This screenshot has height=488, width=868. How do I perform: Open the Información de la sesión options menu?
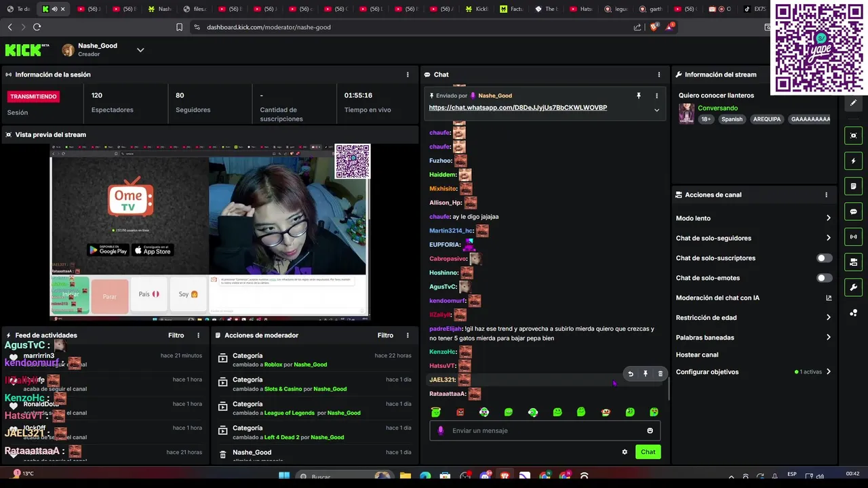408,75
